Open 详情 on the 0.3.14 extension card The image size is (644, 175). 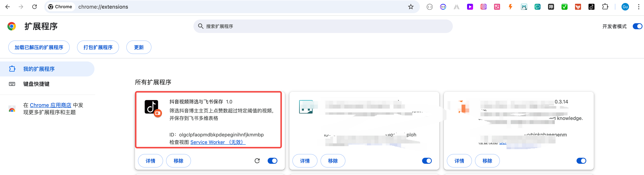coord(459,161)
